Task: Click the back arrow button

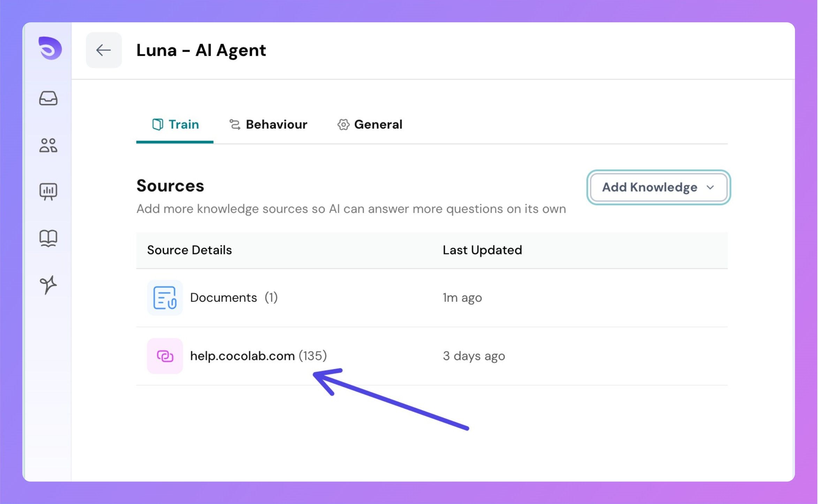Action: point(104,50)
